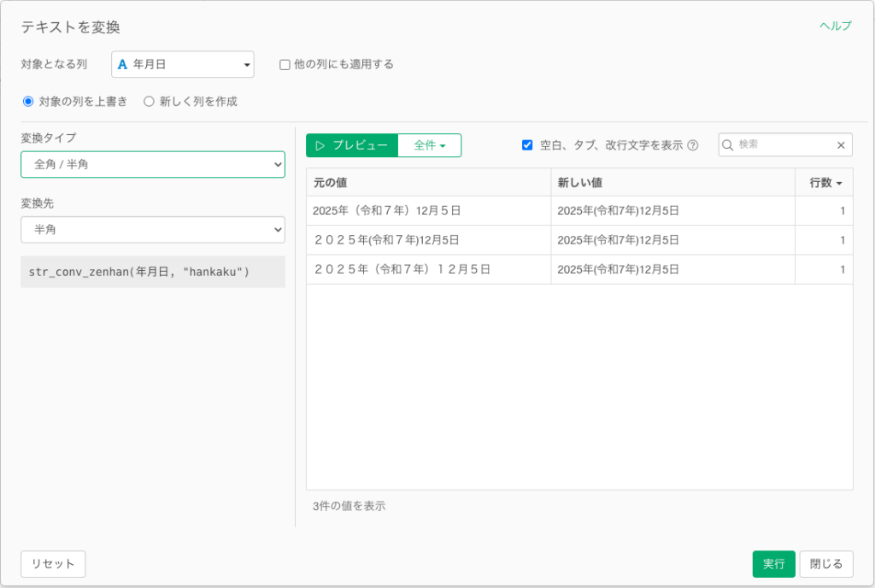Image resolution: width=875 pixels, height=588 pixels.
Task: Click the clear X in search box
Action: [x=841, y=145]
